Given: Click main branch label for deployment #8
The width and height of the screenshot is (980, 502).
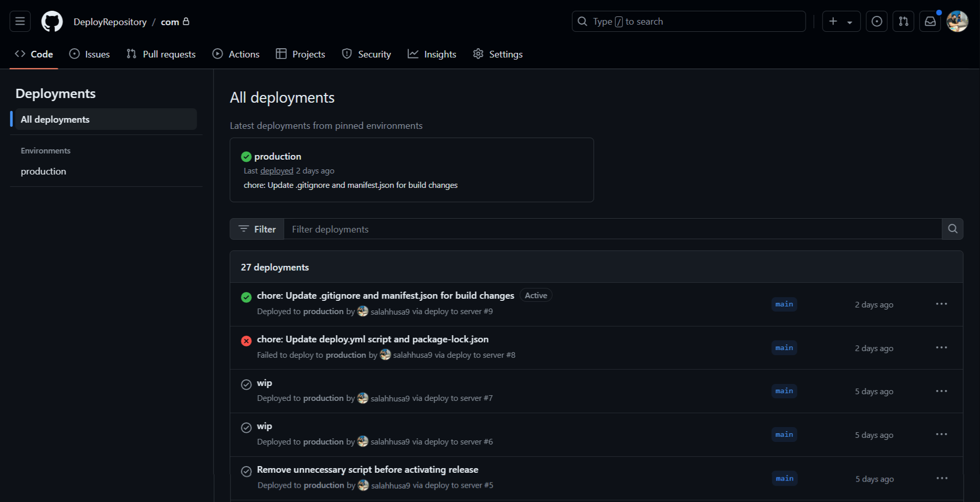Looking at the screenshot, I should (784, 348).
